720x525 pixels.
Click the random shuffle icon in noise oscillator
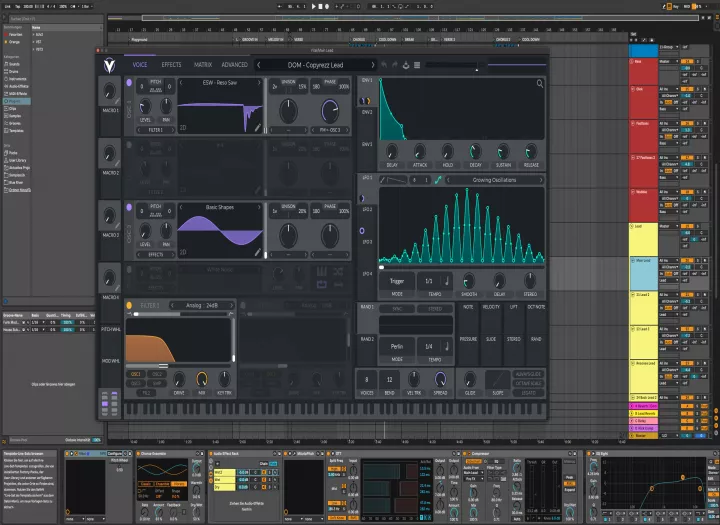(x=338, y=272)
